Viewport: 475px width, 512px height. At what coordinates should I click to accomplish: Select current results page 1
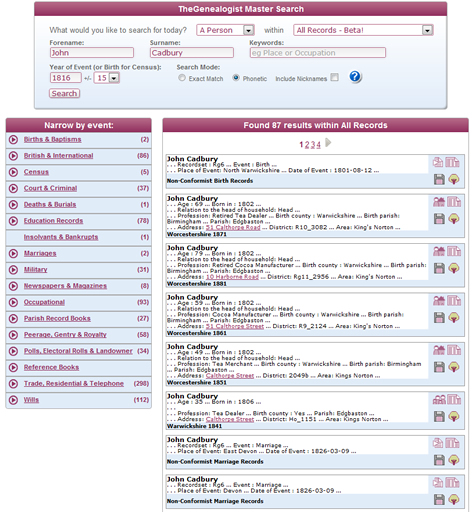point(301,145)
